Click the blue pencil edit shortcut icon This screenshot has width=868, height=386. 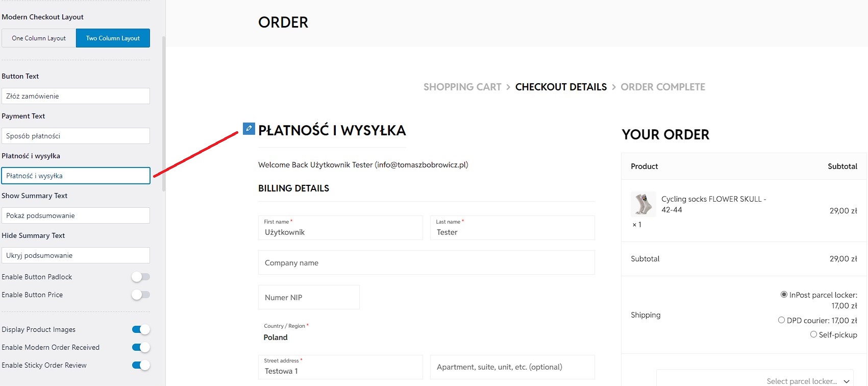(x=249, y=129)
